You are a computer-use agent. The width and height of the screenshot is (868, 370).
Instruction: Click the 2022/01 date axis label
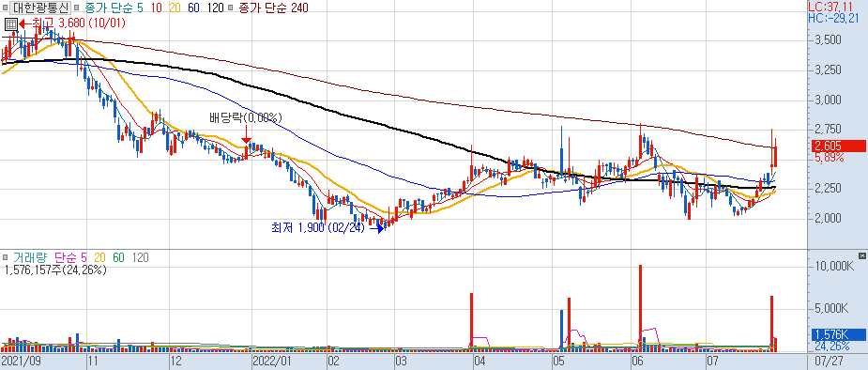271,361
